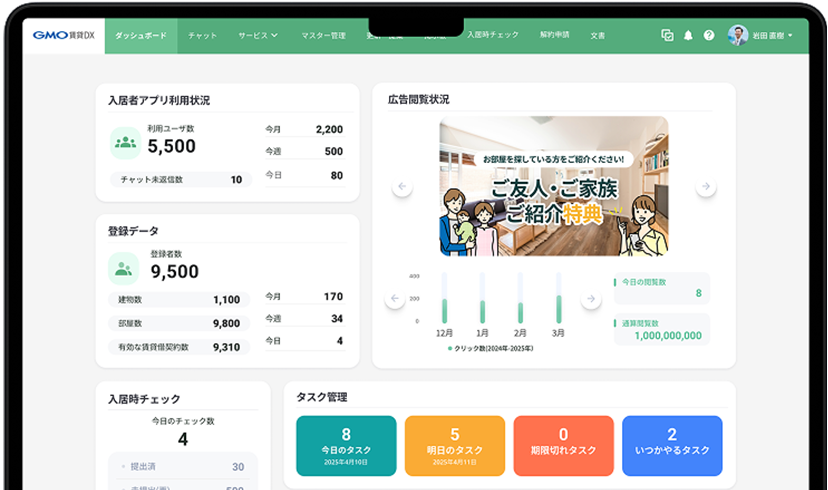Screen dimensions: 828x490
Task: Advance click chart to next months
Action: tap(592, 299)
